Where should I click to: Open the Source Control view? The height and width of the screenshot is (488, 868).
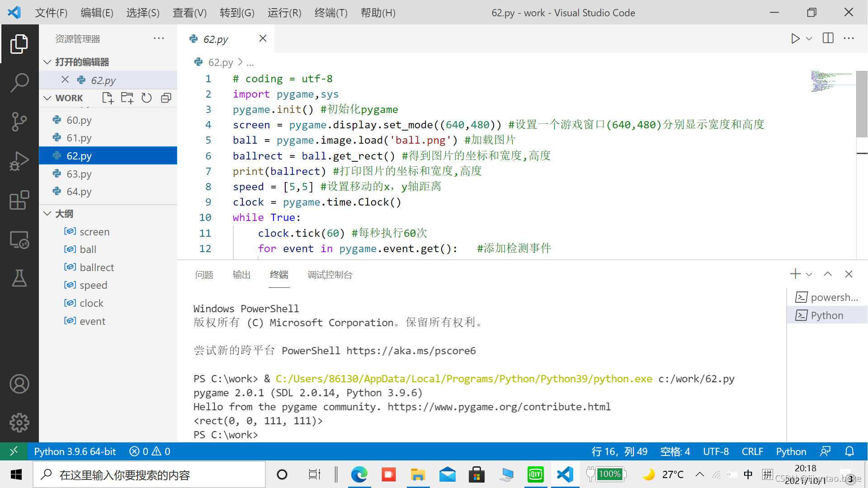point(19,122)
